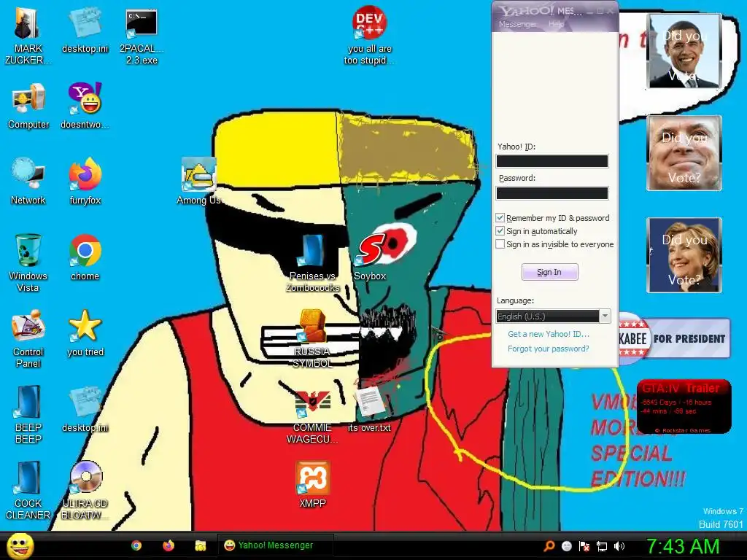Click the volume speaker tray icon

coord(619,546)
